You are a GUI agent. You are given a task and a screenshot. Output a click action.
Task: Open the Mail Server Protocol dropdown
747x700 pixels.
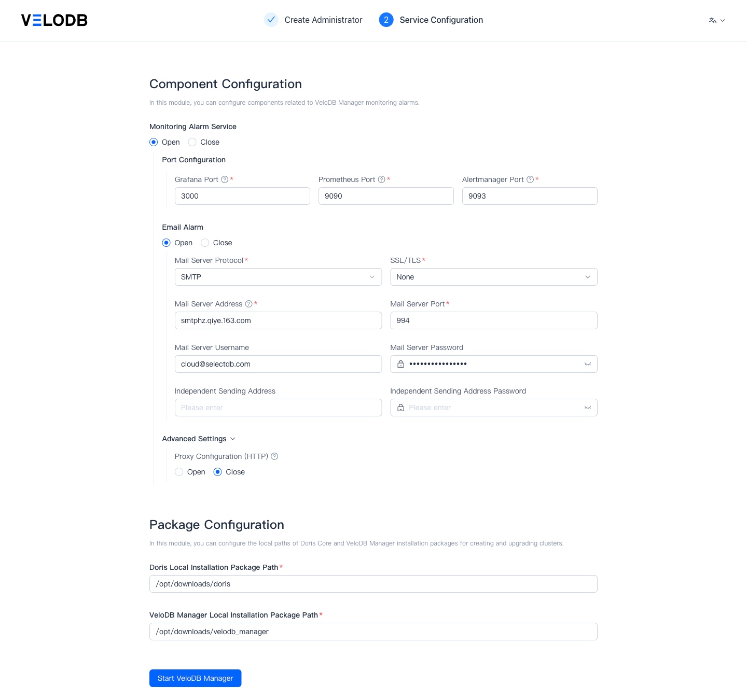click(x=278, y=277)
